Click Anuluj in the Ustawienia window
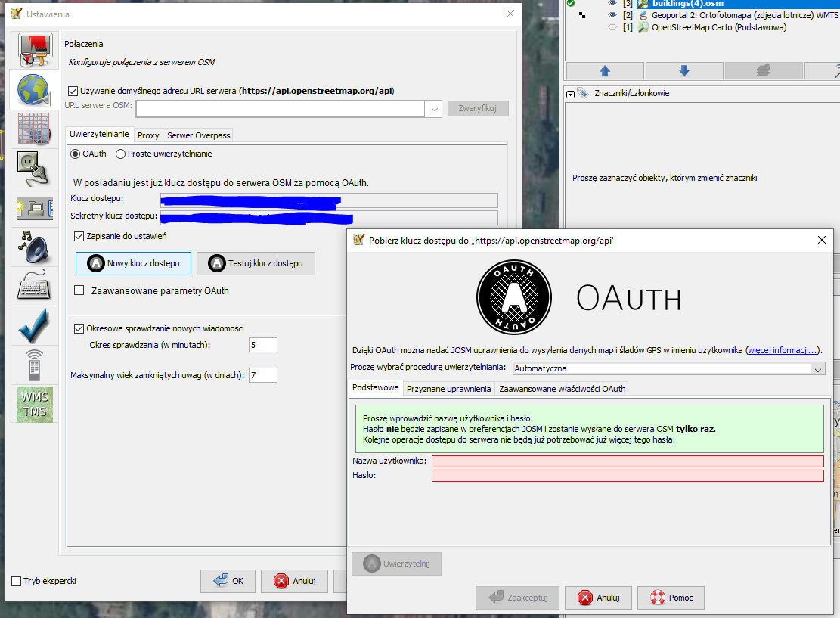The height and width of the screenshot is (618, 840). coord(294,581)
